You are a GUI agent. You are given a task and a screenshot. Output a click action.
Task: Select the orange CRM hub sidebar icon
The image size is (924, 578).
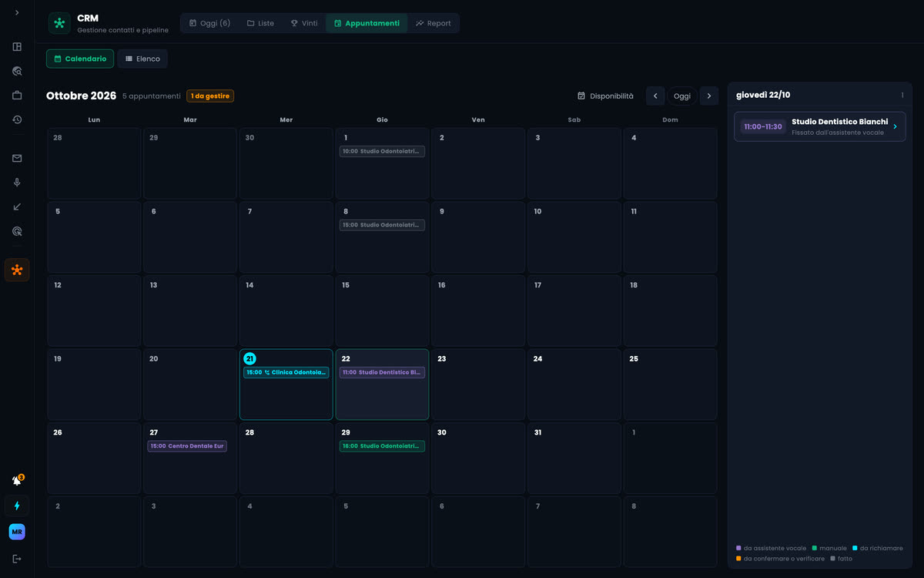point(17,270)
